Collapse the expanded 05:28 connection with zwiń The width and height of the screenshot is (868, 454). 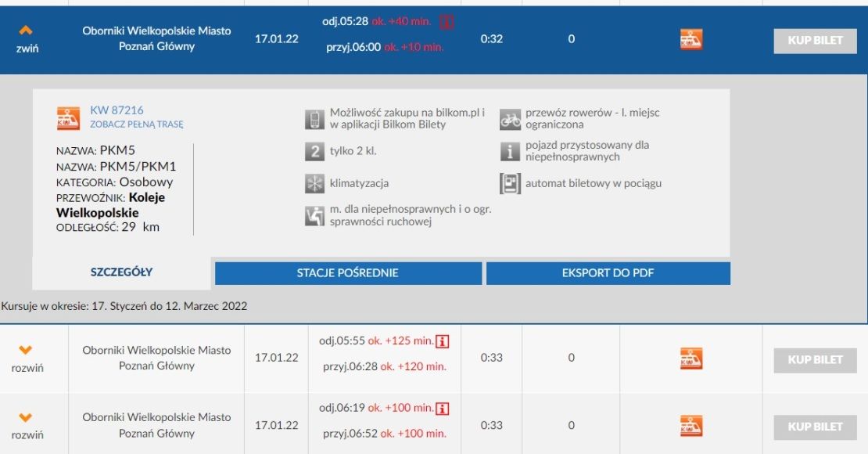pos(27,38)
